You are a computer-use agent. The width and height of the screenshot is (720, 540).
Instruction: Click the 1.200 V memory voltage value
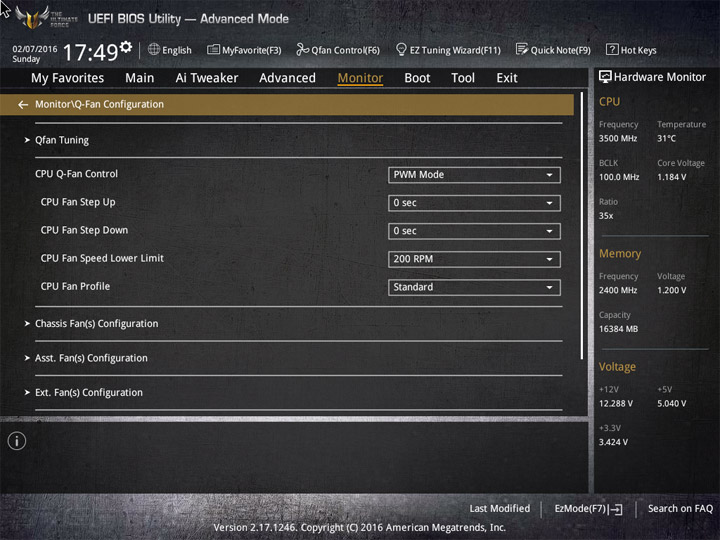[672, 291]
